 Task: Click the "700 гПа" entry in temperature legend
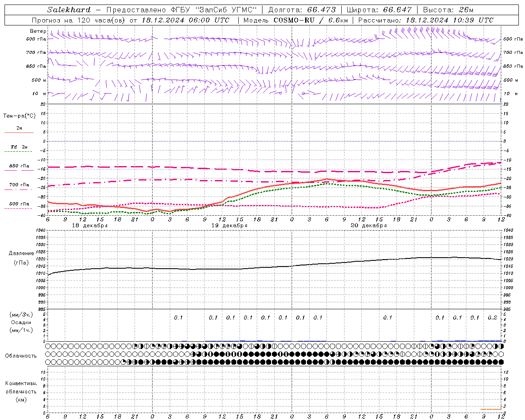(19, 185)
